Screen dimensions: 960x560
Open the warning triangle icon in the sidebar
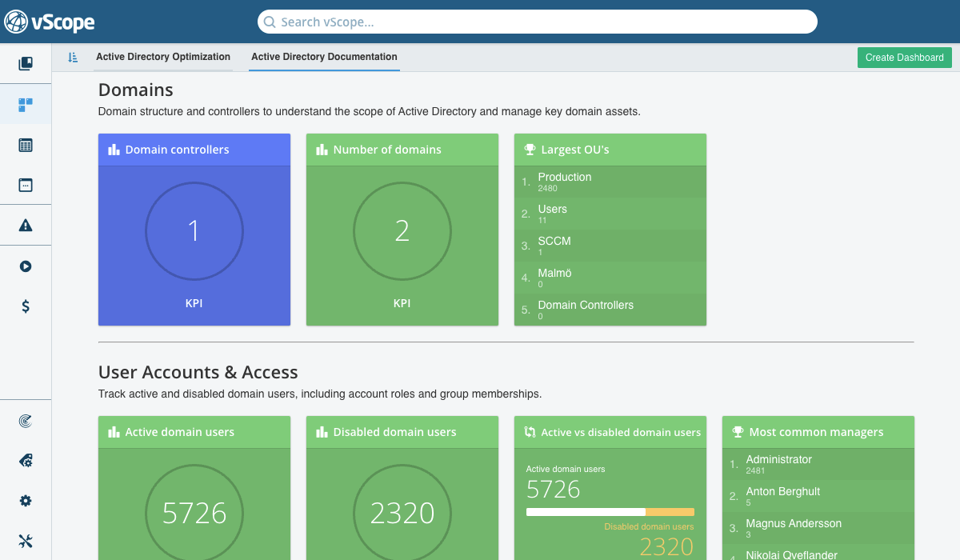(x=26, y=226)
